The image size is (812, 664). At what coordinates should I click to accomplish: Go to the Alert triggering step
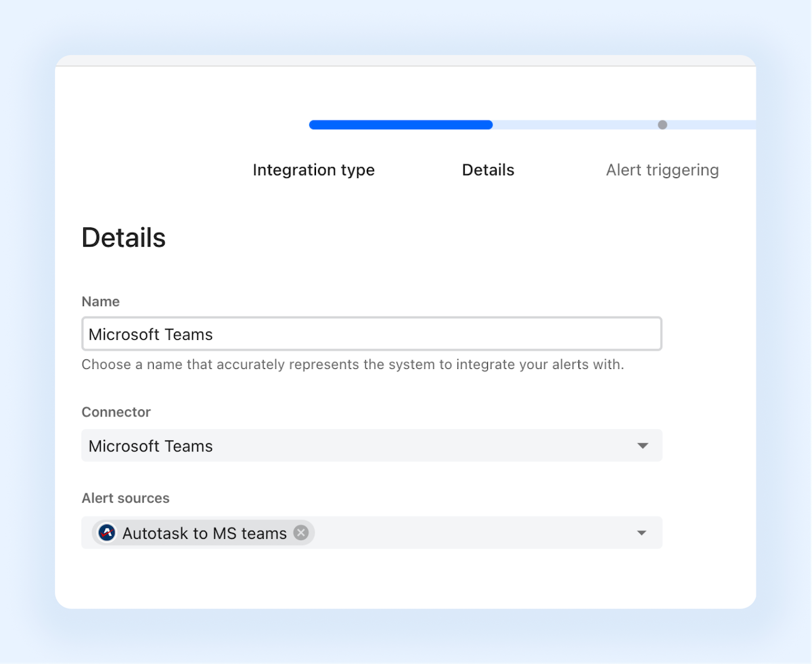[662, 170]
